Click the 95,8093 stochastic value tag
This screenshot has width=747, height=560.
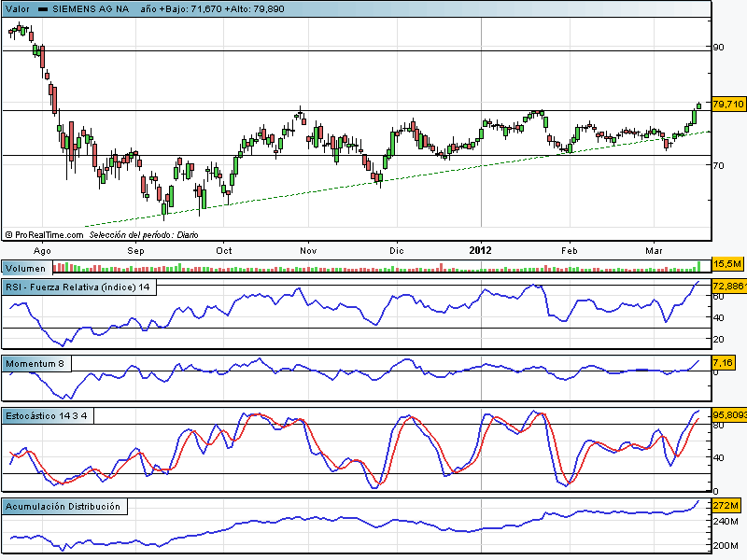coord(729,414)
